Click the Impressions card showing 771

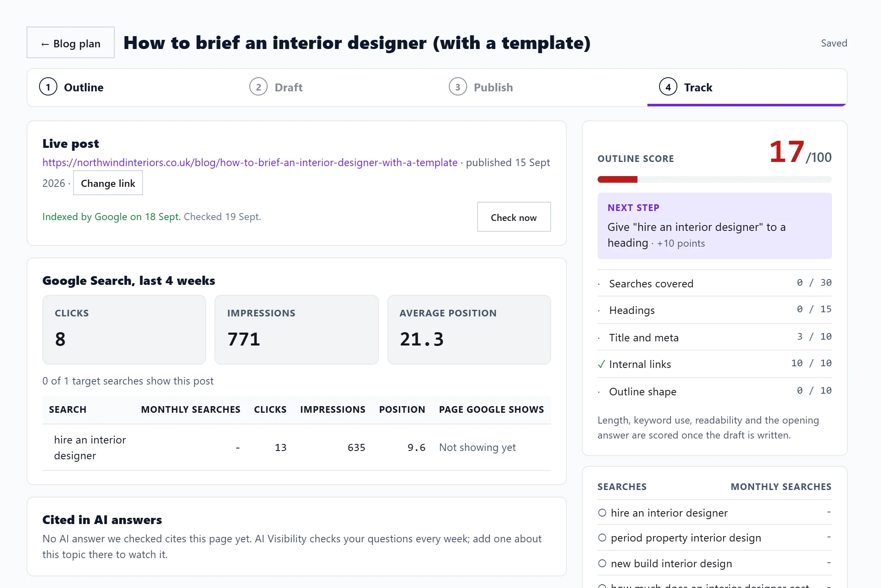coord(296,330)
